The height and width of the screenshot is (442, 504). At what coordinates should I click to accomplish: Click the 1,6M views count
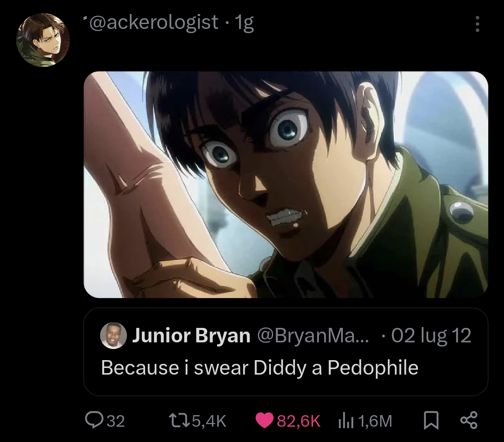point(375,421)
